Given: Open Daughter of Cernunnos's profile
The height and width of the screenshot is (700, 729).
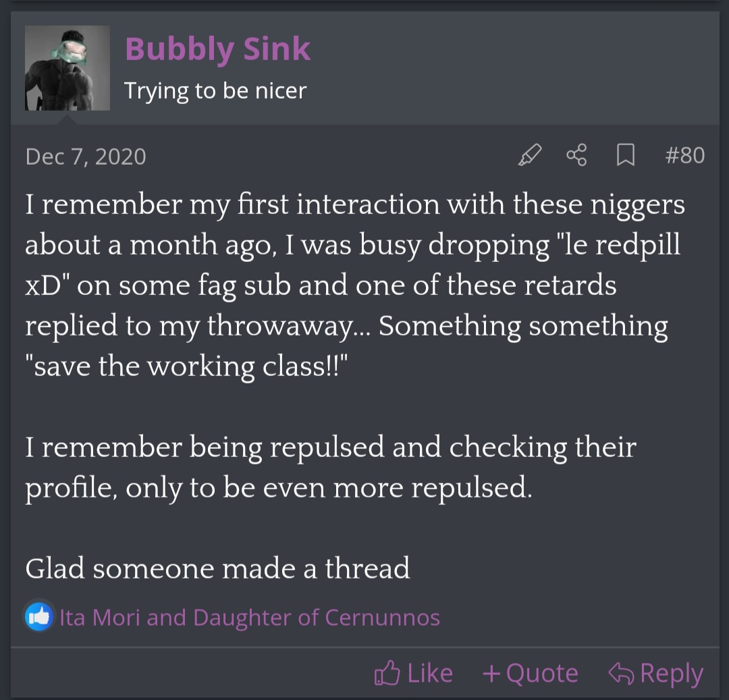Looking at the screenshot, I should pyautogui.click(x=317, y=618).
